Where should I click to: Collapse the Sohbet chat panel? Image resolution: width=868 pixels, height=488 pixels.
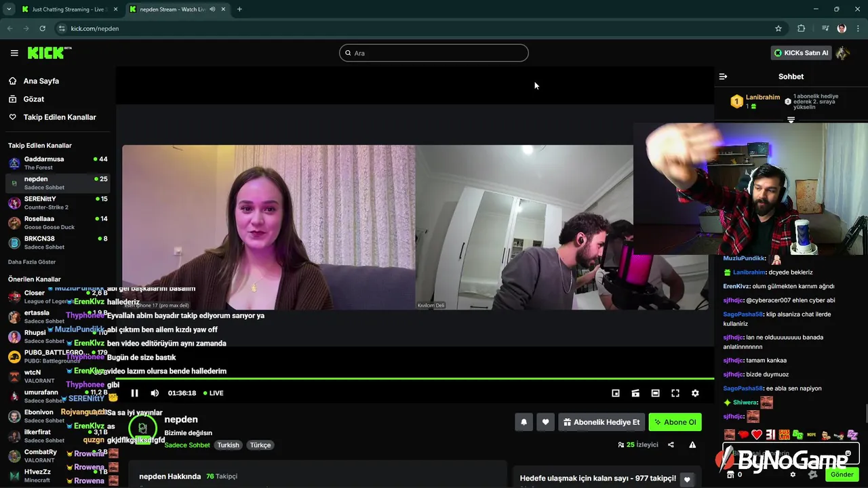tap(723, 77)
